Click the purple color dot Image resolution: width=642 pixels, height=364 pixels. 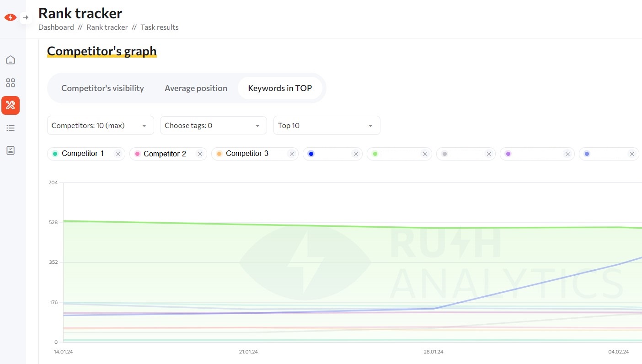coord(508,154)
